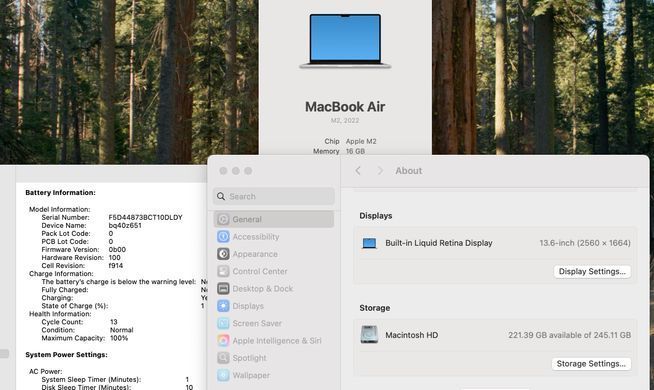
Task: Click hardware revision value 100
Action: pos(114,257)
